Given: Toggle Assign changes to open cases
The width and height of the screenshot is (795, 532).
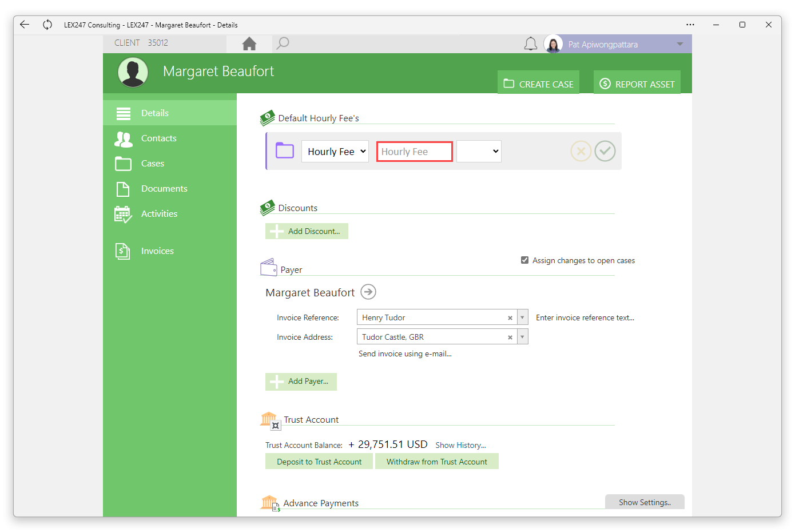Looking at the screenshot, I should tap(524, 260).
